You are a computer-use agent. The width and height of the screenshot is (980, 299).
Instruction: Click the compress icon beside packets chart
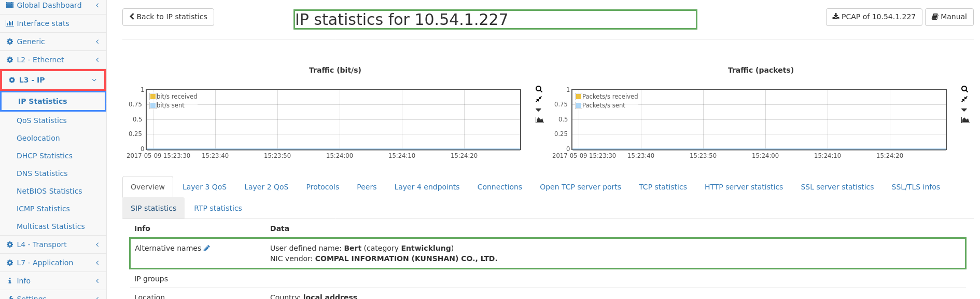964,99
